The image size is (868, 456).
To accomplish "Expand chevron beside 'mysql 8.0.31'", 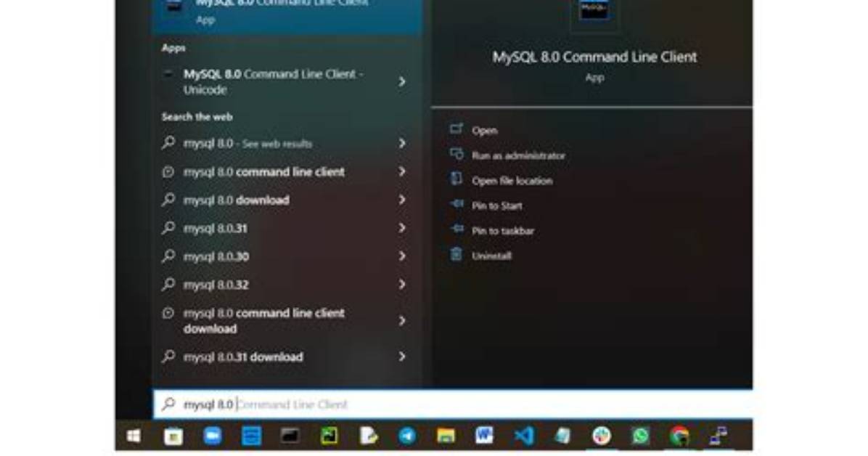I will coord(403,228).
